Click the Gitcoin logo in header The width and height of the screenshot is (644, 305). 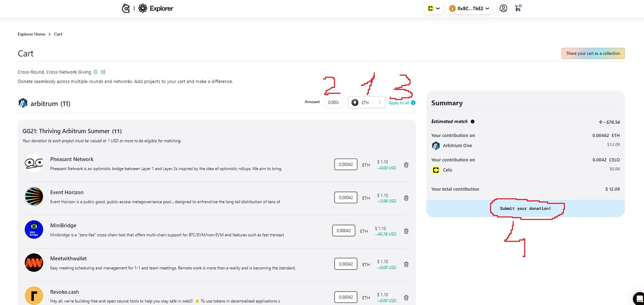[126, 9]
